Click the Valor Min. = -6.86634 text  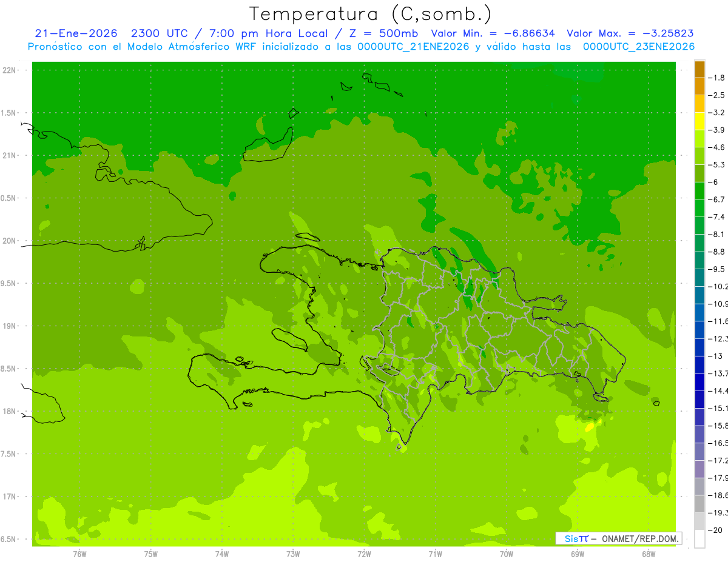493,33
